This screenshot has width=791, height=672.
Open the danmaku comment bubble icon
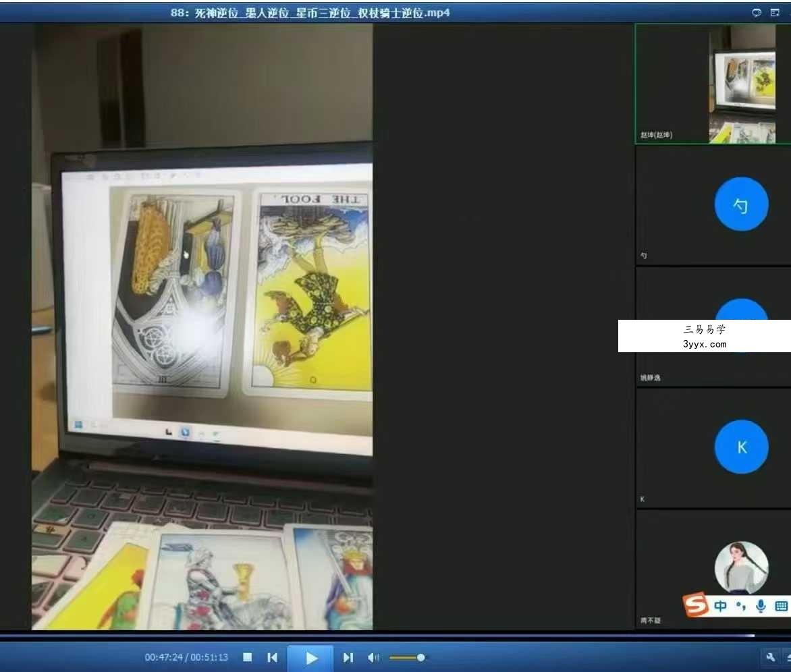(756, 13)
